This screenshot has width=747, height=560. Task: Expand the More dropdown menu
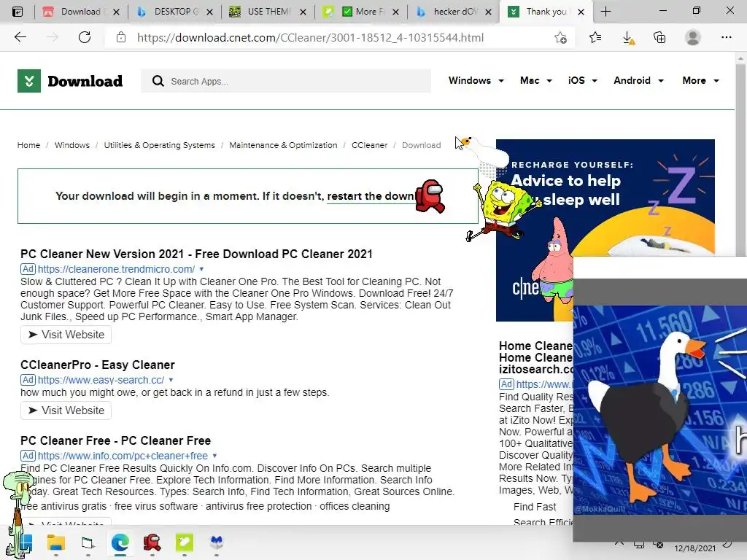[x=700, y=80]
